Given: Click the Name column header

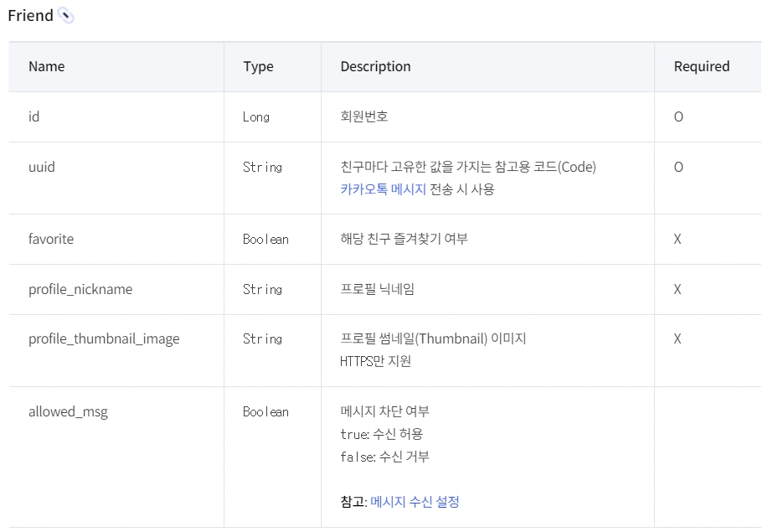Looking at the screenshot, I should point(46,67).
